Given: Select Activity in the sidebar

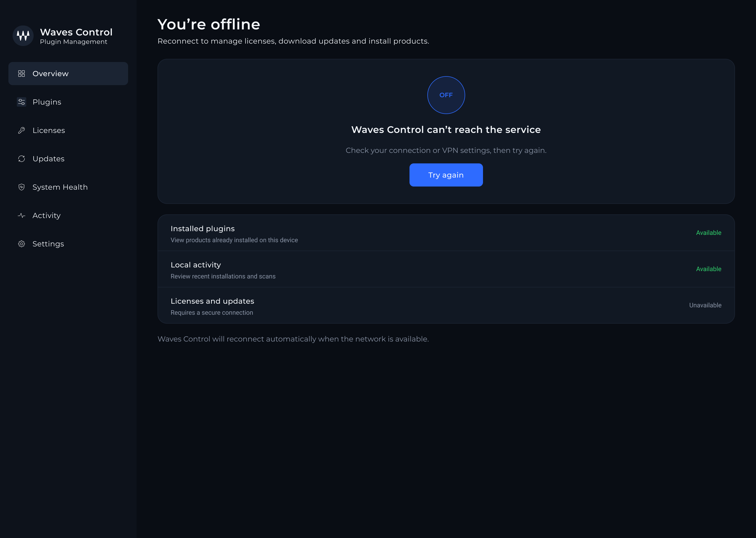Looking at the screenshot, I should coord(68,216).
